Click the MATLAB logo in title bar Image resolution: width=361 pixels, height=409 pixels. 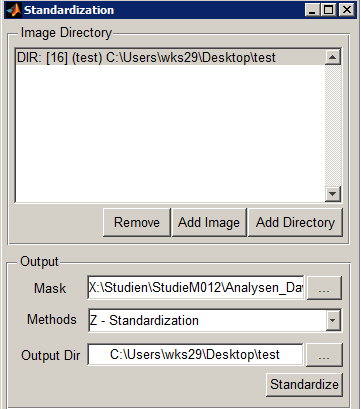point(14,10)
